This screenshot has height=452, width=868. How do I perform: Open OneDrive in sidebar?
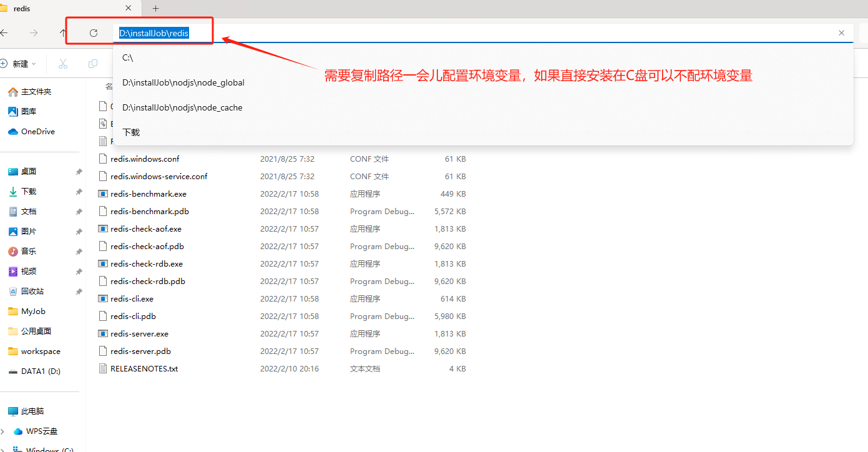(31, 132)
